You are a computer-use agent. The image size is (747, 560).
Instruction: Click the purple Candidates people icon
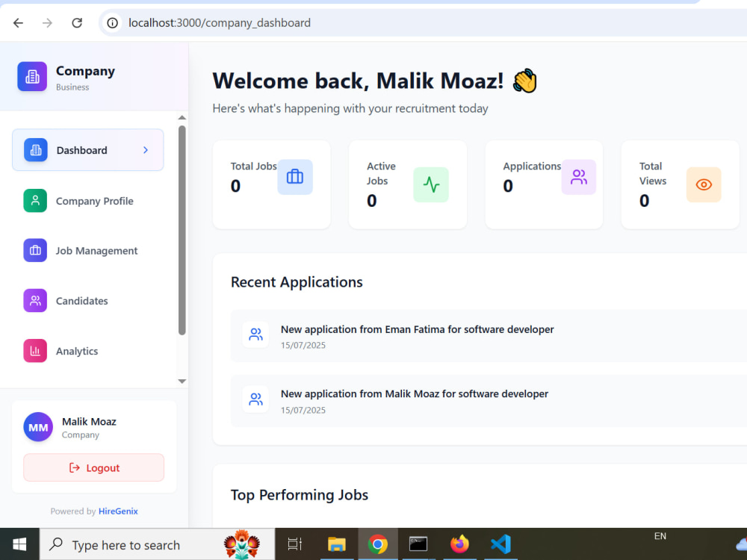coord(35,300)
